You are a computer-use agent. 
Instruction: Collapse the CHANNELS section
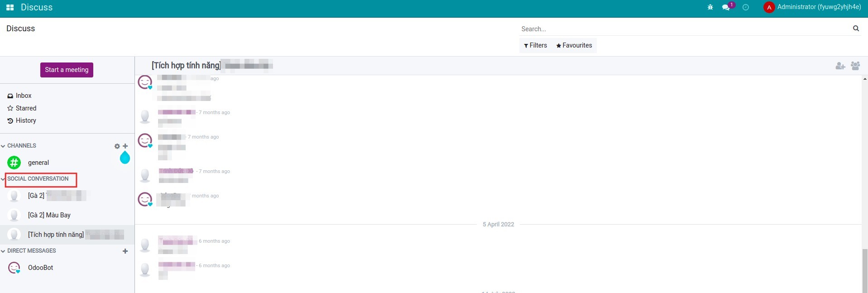pos(4,146)
